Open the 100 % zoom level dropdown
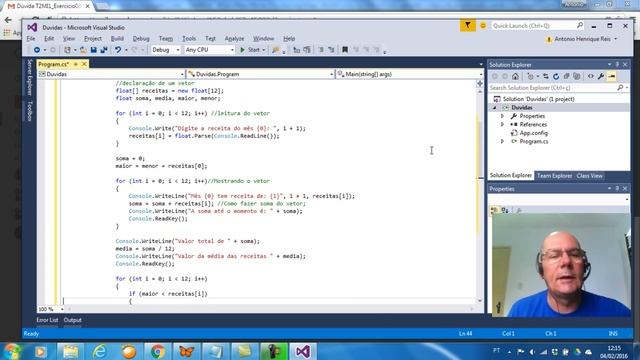The width and height of the screenshot is (640, 360). pyautogui.click(x=51, y=309)
